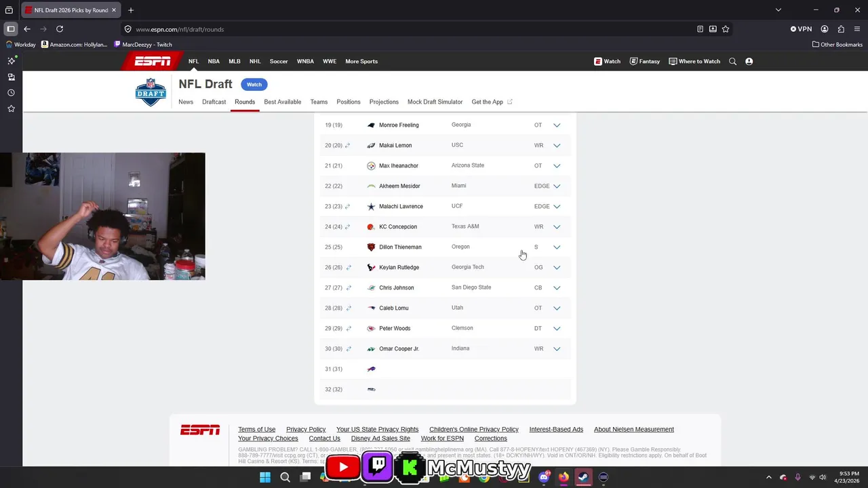This screenshot has height=488, width=868.
Task: Open the More Sports menu
Action: coord(361,61)
